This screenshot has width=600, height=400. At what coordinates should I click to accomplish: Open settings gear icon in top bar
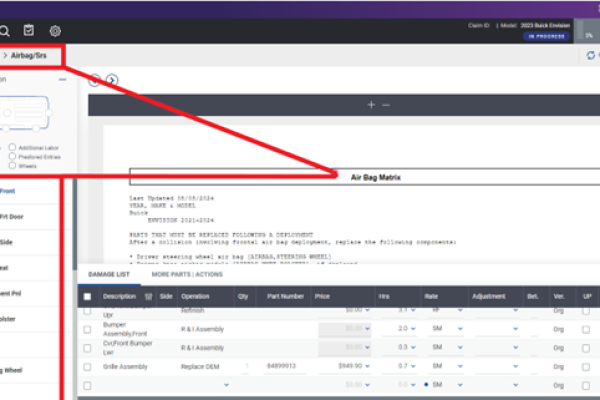pyautogui.click(x=55, y=31)
